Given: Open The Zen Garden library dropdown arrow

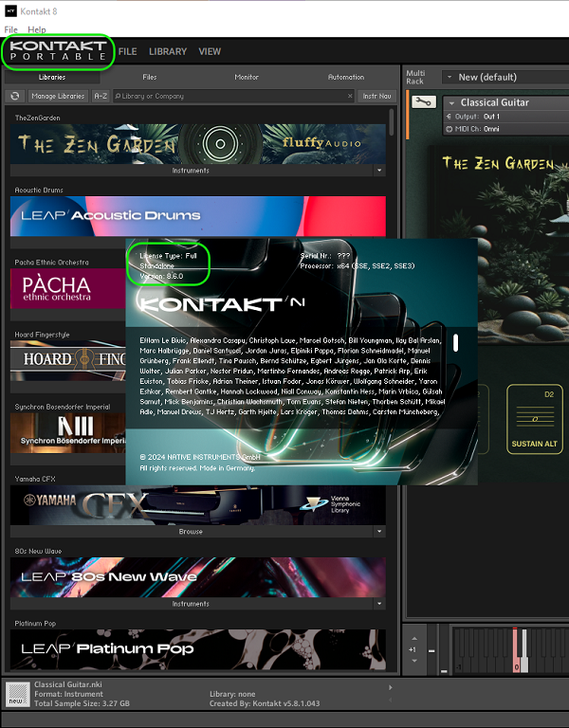Looking at the screenshot, I should [x=379, y=171].
